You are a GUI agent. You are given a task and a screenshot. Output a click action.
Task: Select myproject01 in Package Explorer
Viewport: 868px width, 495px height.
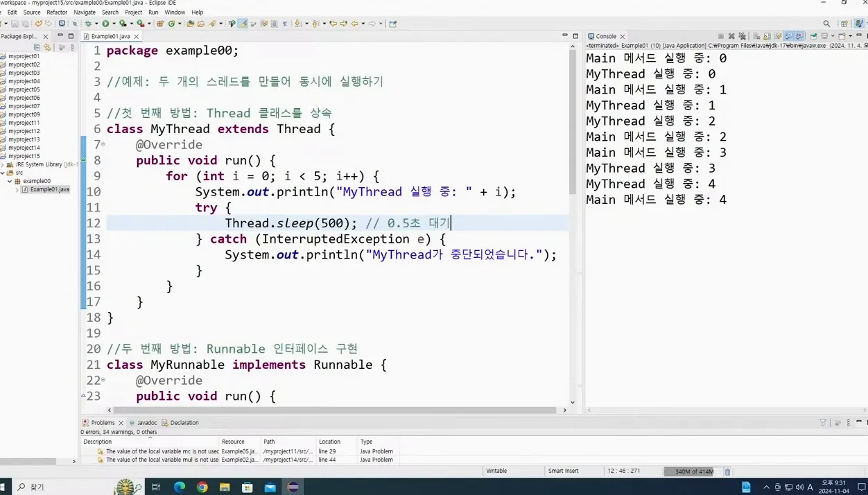click(x=24, y=56)
